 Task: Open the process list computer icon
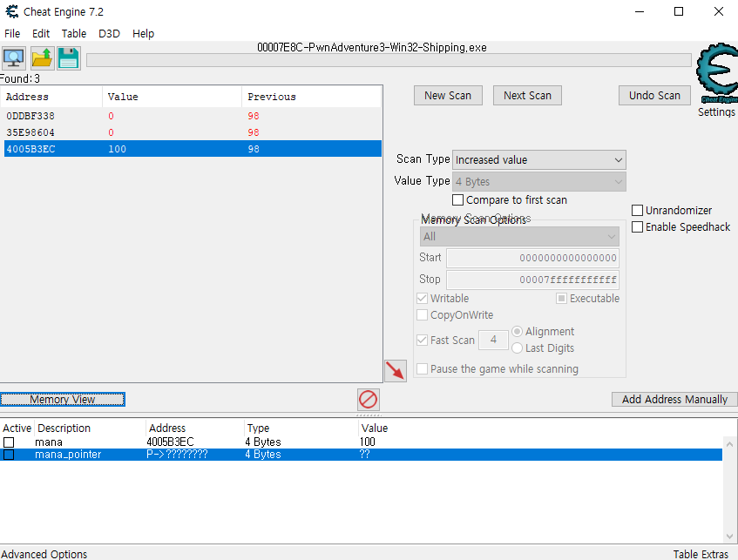14,58
